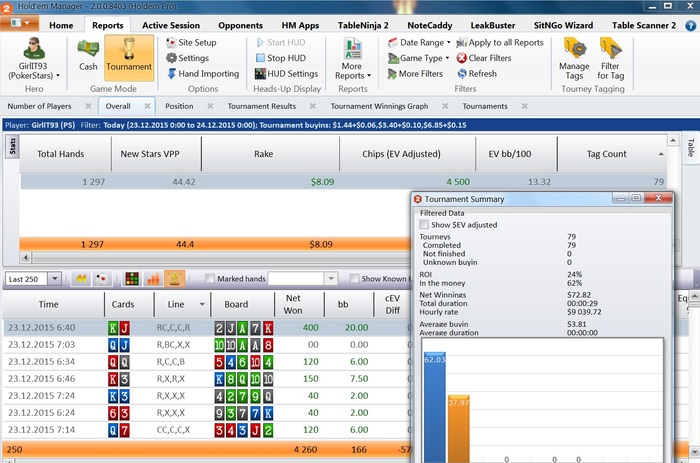Open the HM Apps tab
The width and height of the screenshot is (700, 463).
[x=300, y=25]
